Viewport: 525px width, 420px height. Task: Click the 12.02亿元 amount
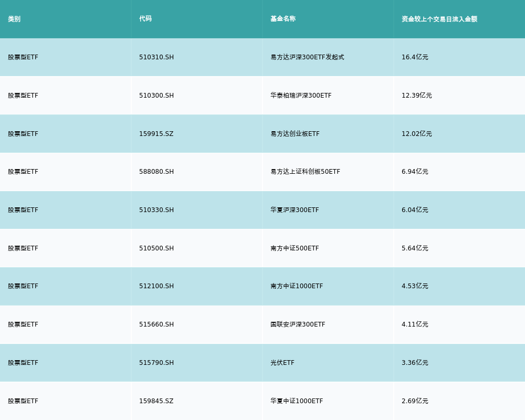416,134
